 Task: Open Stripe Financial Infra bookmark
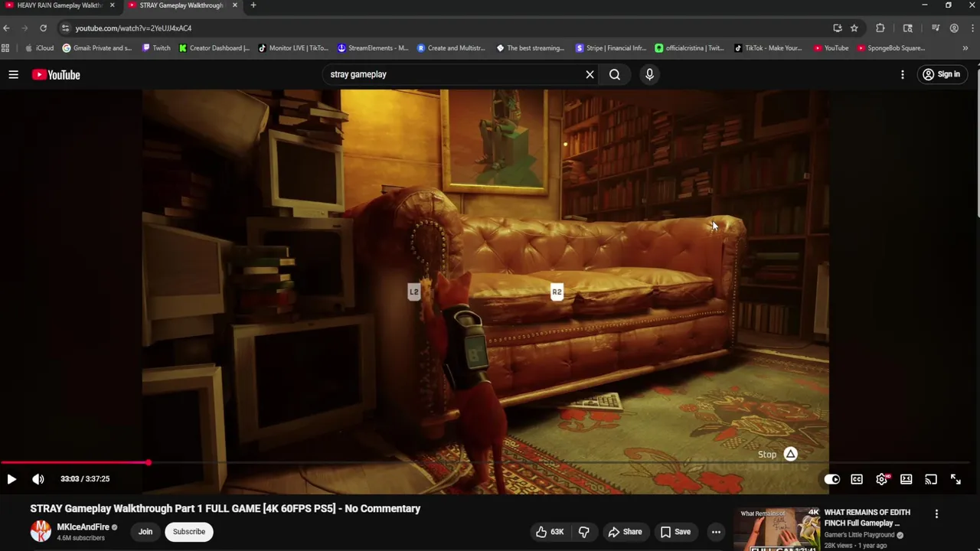click(x=611, y=48)
